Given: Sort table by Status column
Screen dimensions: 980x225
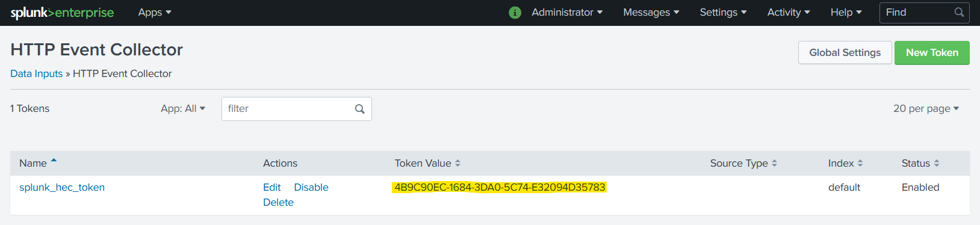Looking at the screenshot, I should coord(920,163).
